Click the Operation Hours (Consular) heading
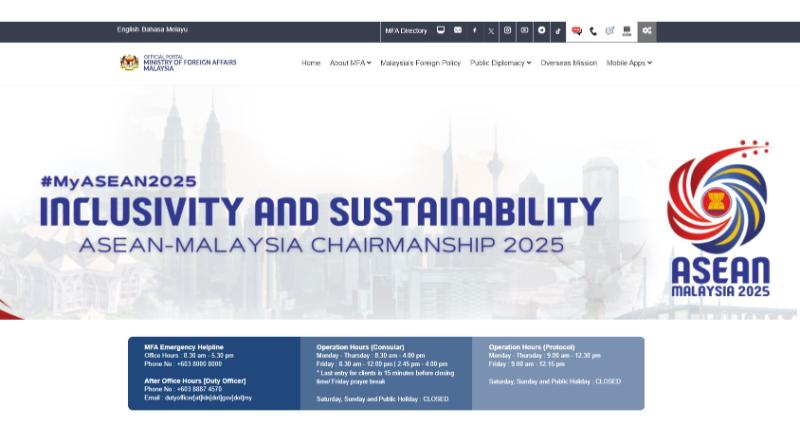This screenshot has height=445, width=800. click(360, 347)
